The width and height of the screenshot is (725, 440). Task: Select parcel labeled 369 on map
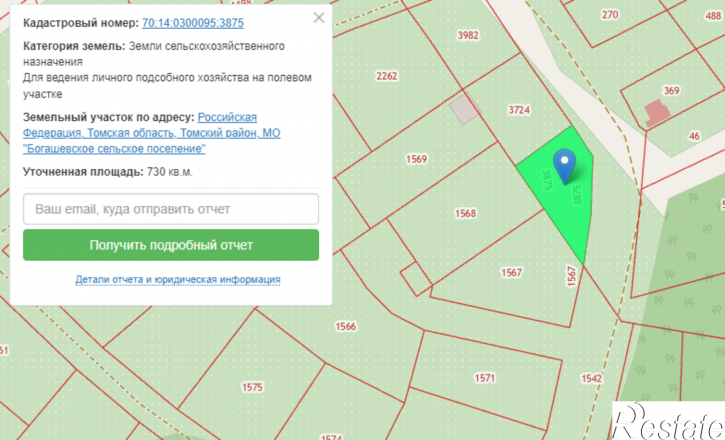pos(671,91)
